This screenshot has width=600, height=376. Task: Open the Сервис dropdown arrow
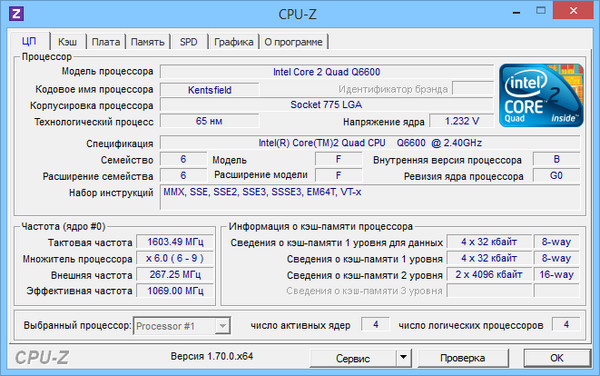click(x=403, y=358)
